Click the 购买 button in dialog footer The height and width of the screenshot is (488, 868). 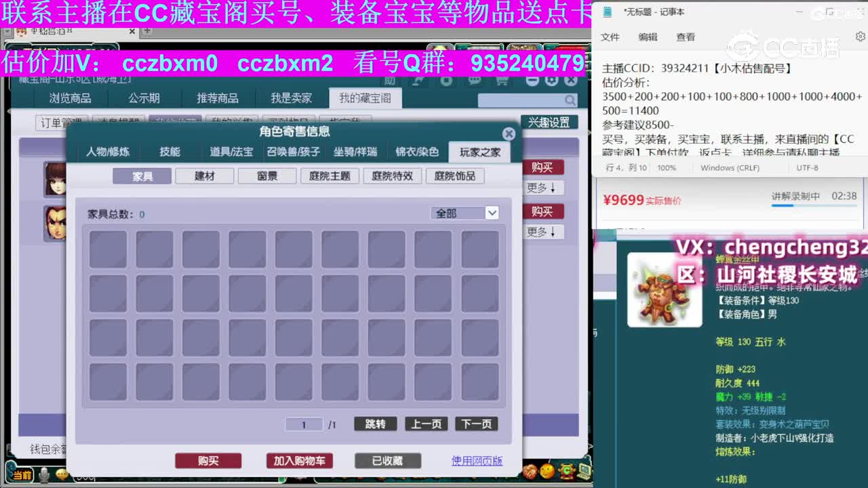click(x=208, y=461)
